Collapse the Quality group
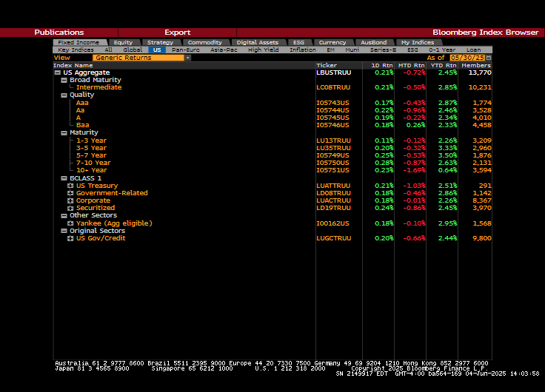The height and width of the screenshot is (392, 545). coord(64,95)
